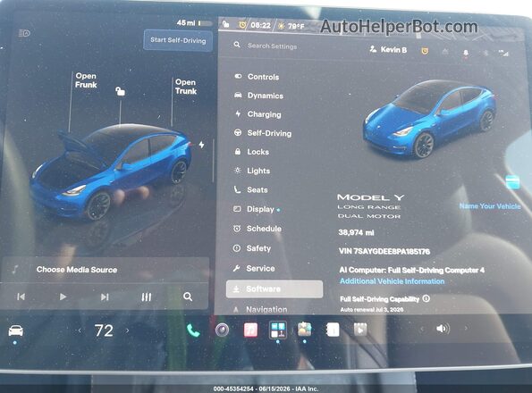Tap the garage HomeLink icon
The image size is (532, 393).
[x=445, y=52]
